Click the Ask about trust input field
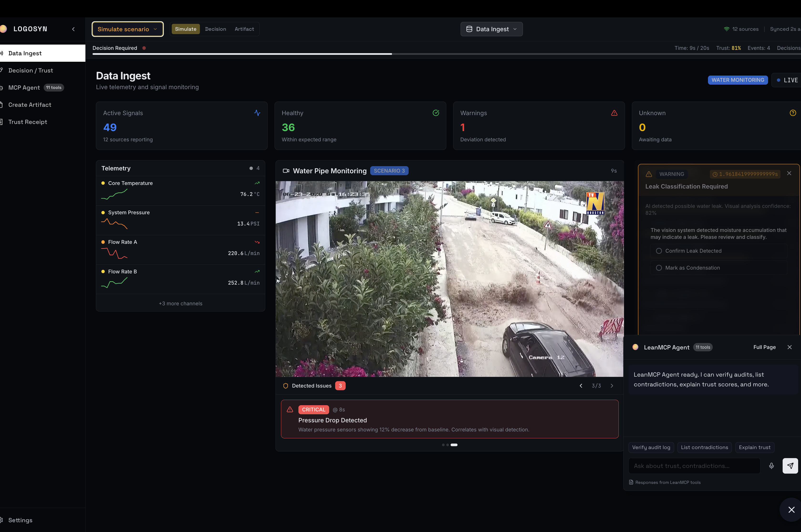 (694, 466)
